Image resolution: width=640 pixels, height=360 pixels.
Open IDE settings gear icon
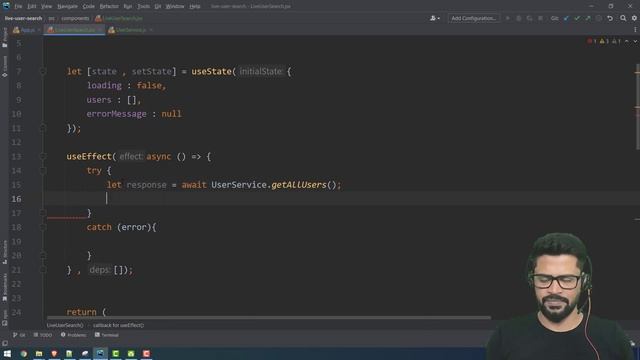(x=634, y=18)
